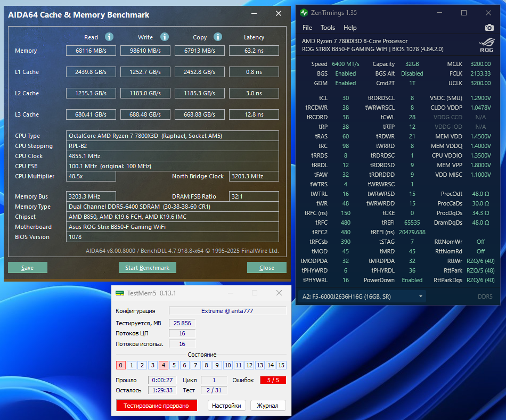Open the File menu in ZenTimings
This screenshot has height=420, width=506.
(x=307, y=28)
